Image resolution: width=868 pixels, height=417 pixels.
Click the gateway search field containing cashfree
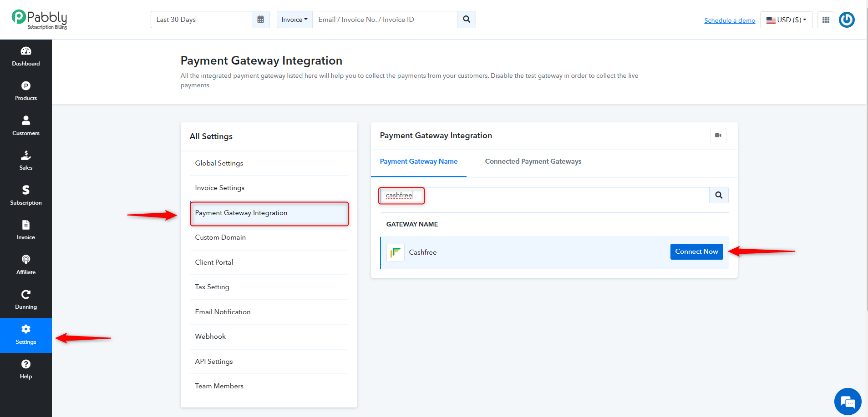tap(544, 195)
